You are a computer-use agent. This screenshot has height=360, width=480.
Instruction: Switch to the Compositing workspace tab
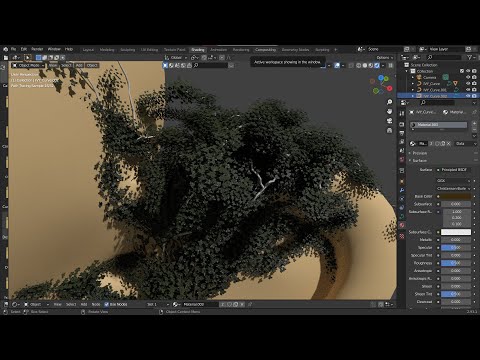265,50
